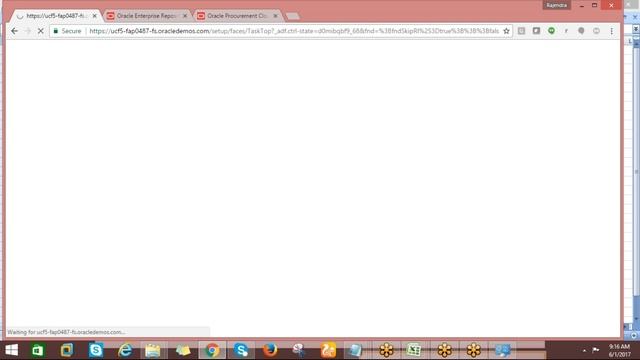Open Skype icon next to Internet Explorer
Screen dimensions: 640x360
[96, 350]
